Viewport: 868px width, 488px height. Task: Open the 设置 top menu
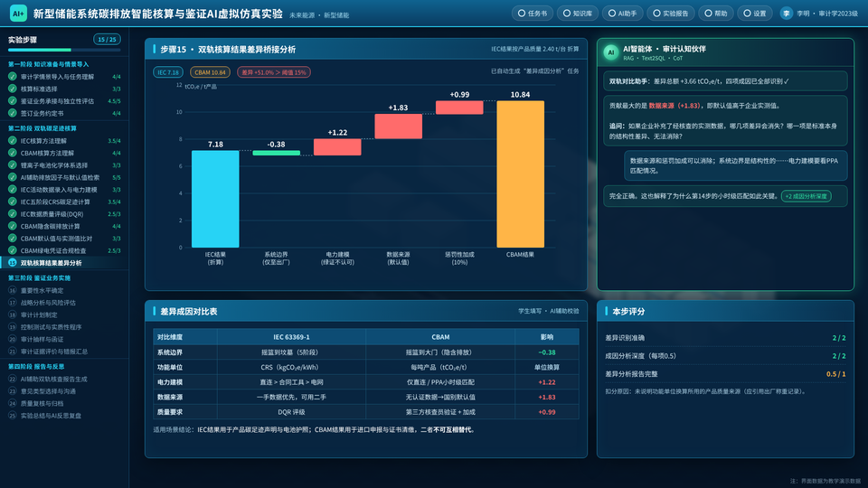coord(754,14)
